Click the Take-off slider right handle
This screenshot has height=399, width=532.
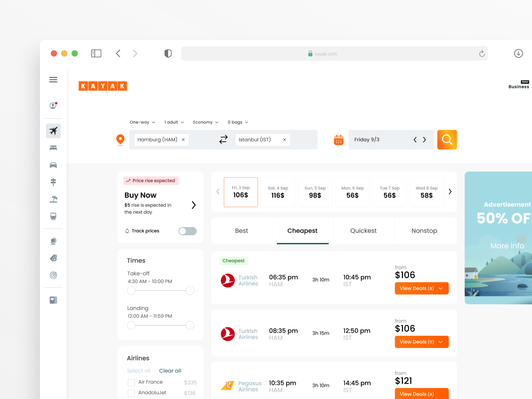click(190, 291)
